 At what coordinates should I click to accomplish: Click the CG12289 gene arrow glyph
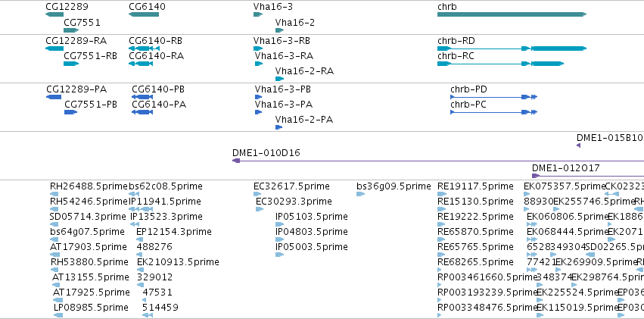point(54,14)
